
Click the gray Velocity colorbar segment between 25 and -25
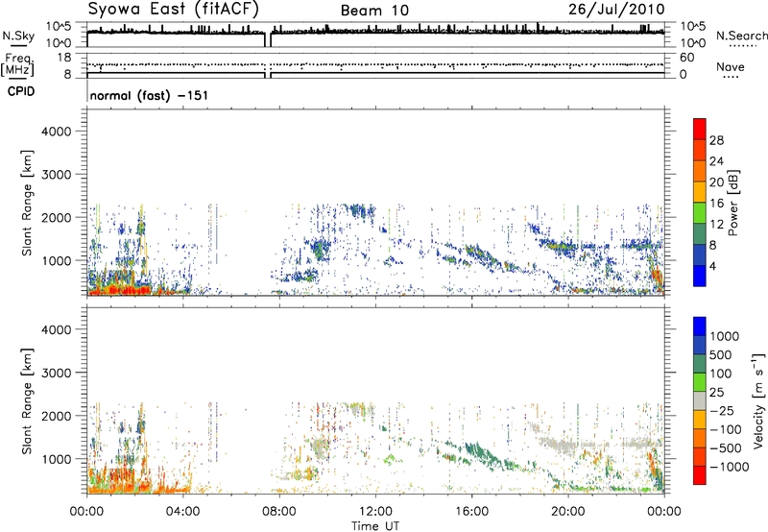coord(700,400)
